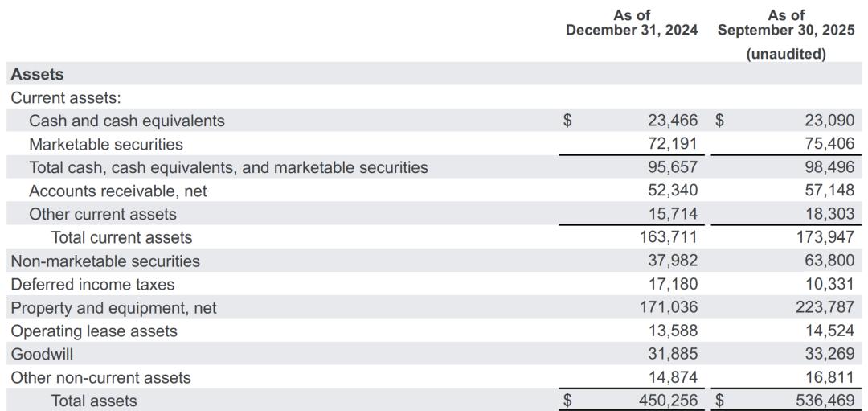The image size is (868, 411).
Task: Click the 'Current assets:' row label
Action: 66,97
